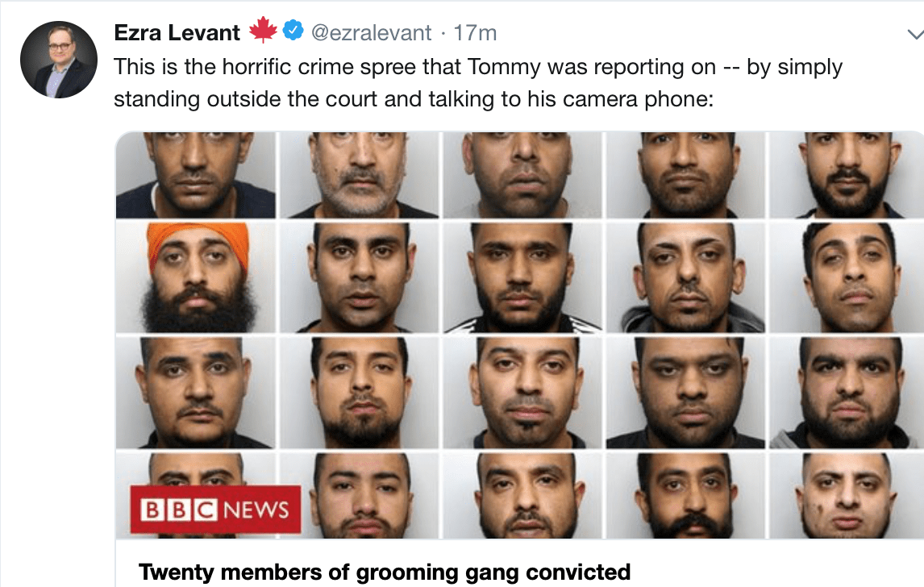The height and width of the screenshot is (587, 924).
Task: Click the last mugshot in the top row
Action: [847, 175]
